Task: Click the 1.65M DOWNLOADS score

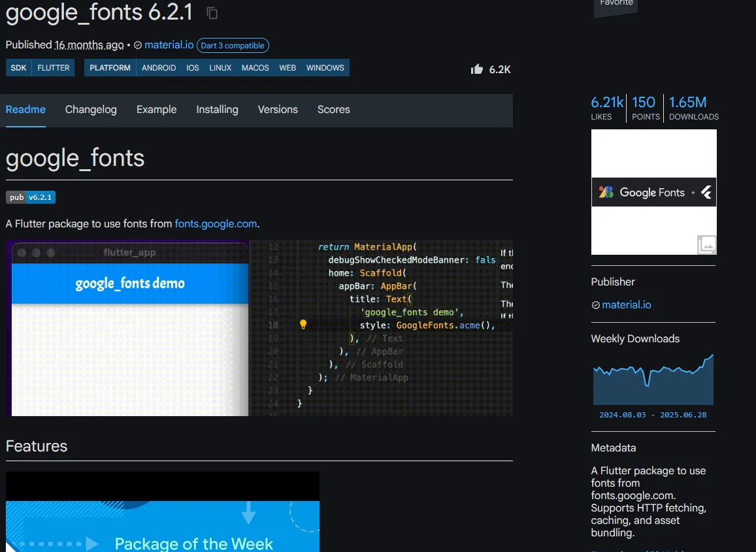Action: pyautogui.click(x=693, y=108)
